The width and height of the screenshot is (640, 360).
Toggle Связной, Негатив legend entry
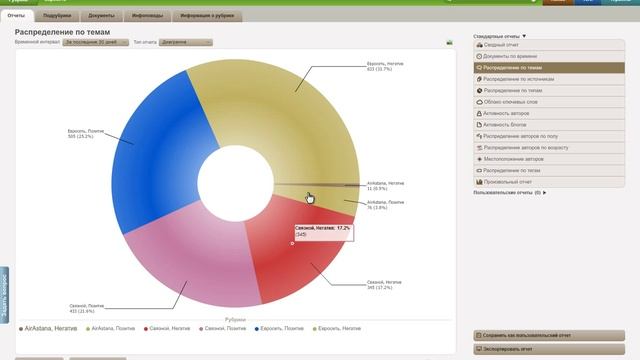pos(167,329)
